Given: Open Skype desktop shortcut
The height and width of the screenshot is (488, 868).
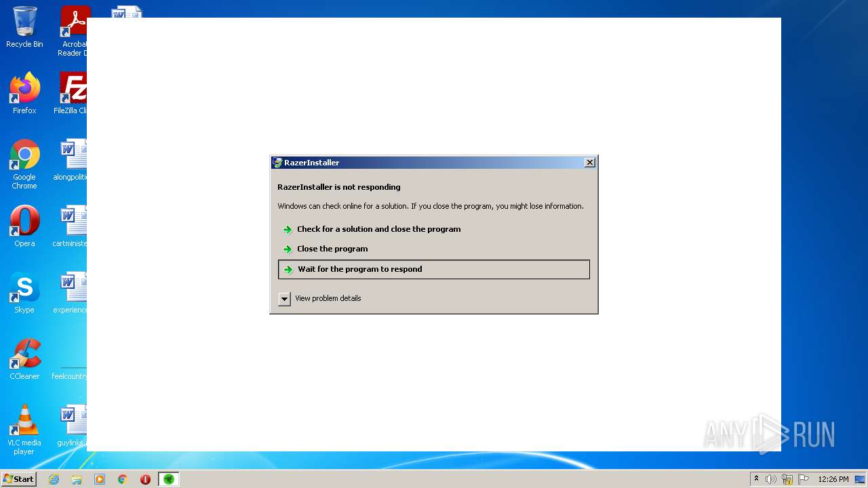Looking at the screenshot, I should coord(24,293).
